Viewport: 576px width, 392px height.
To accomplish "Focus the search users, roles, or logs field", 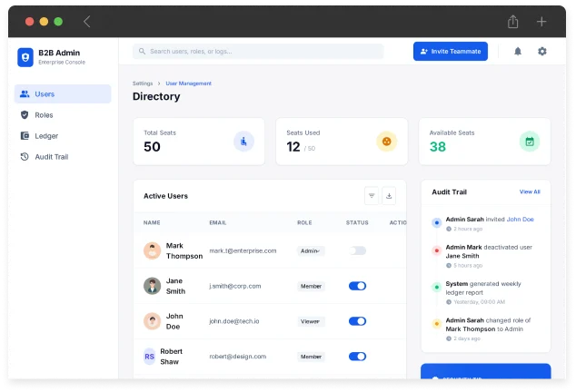I will tap(258, 52).
